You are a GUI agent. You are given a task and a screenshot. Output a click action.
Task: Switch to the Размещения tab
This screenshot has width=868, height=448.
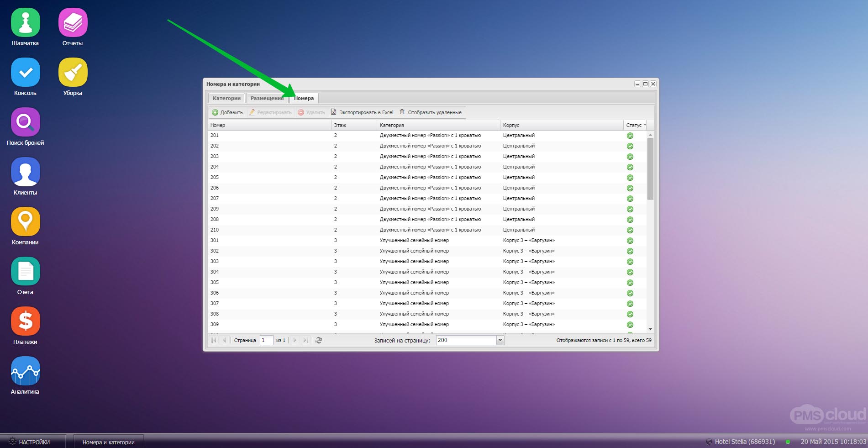pyautogui.click(x=267, y=98)
